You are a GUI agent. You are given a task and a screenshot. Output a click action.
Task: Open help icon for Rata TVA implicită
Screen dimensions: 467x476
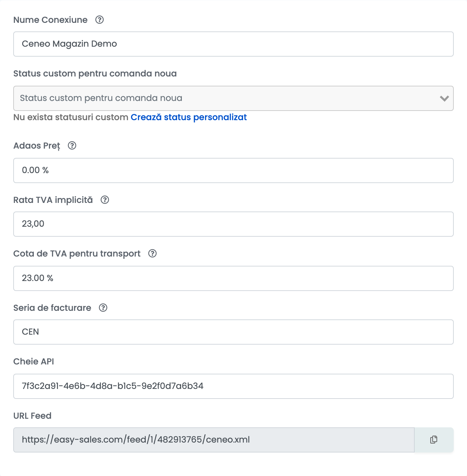(x=105, y=200)
